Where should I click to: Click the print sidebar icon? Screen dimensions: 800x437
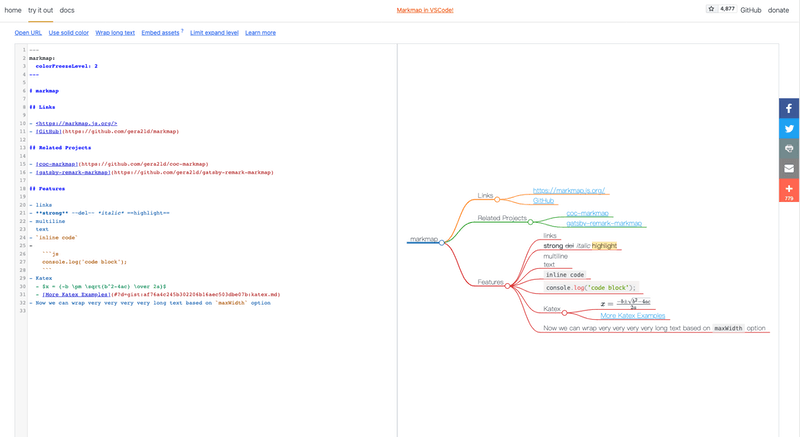coord(789,148)
